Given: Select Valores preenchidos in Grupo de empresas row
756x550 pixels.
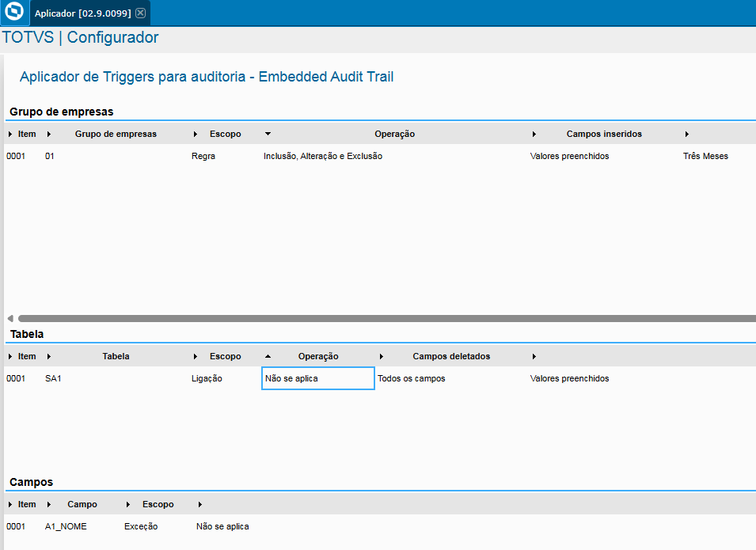Looking at the screenshot, I should [569, 156].
